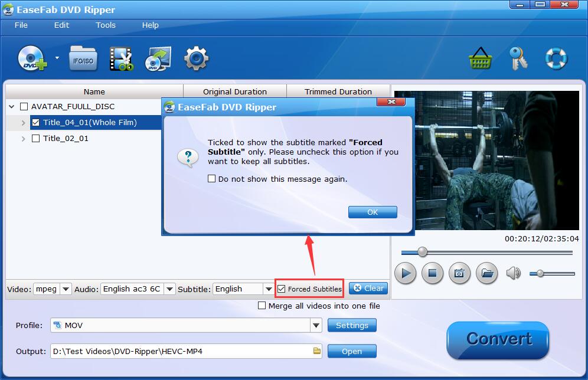Screen dimensions: 588x380
Task: Collapse the AVATAR_FUULL_DISC tree node
Action: point(12,107)
